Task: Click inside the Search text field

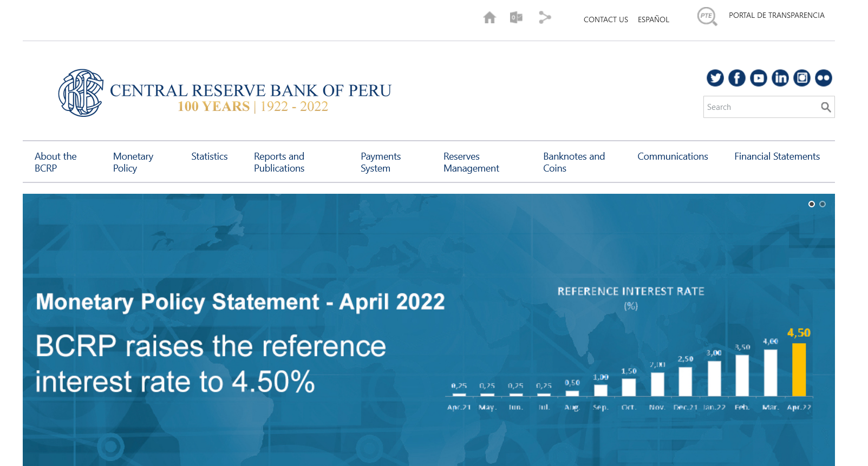Action: tap(761, 107)
